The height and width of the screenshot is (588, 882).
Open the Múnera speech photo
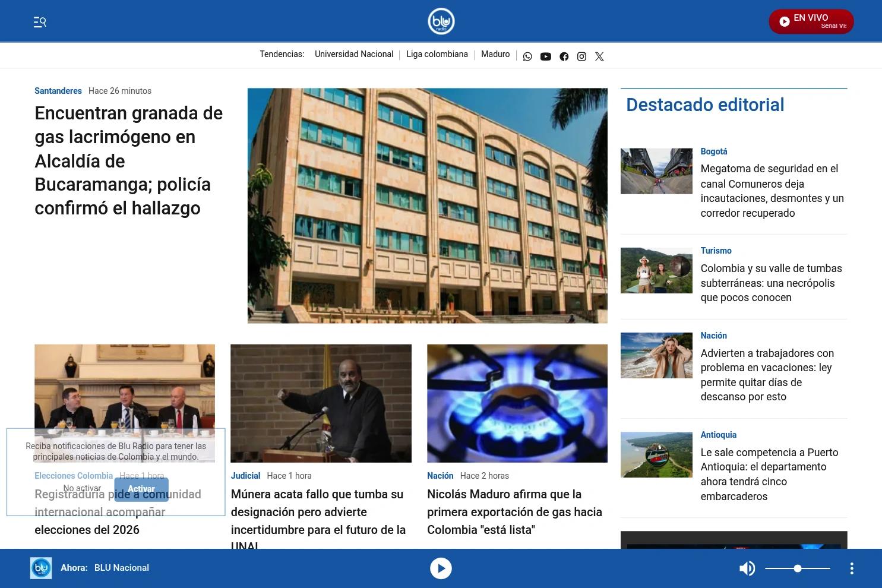(321, 403)
